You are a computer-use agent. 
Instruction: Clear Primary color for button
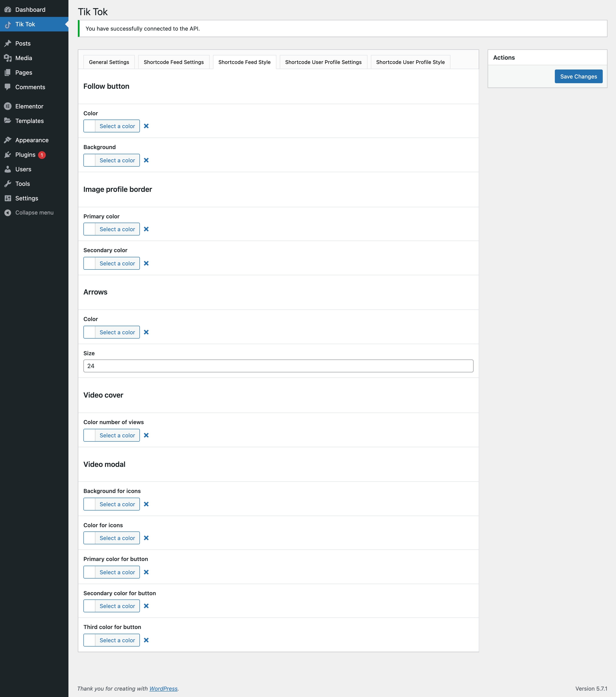[x=146, y=572]
